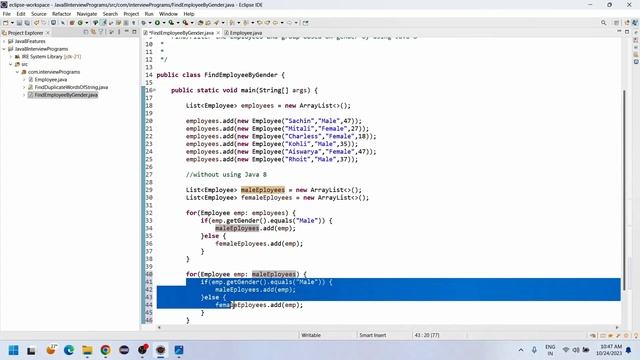Open Microsoft Edge from the taskbar
This screenshot has width=640, height=360.
[x=69, y=350]
